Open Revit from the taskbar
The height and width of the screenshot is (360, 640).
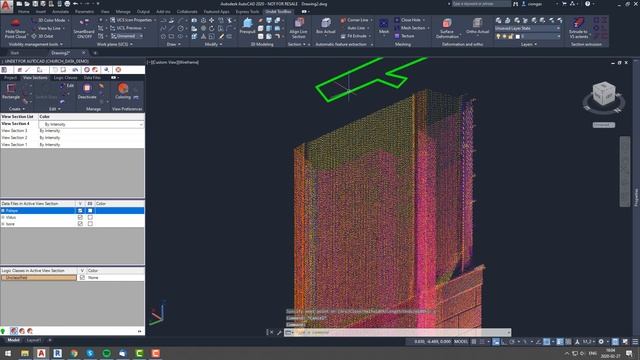click(x=58, y=353)
